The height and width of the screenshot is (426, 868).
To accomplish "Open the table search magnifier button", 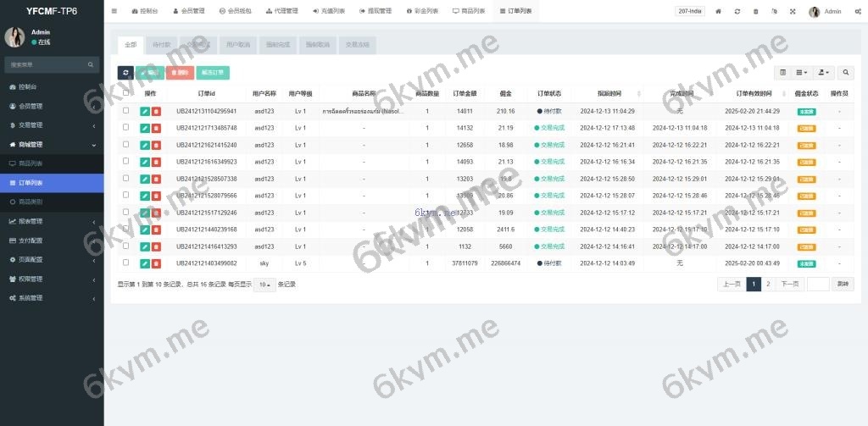I will click(x=846, y=73).
